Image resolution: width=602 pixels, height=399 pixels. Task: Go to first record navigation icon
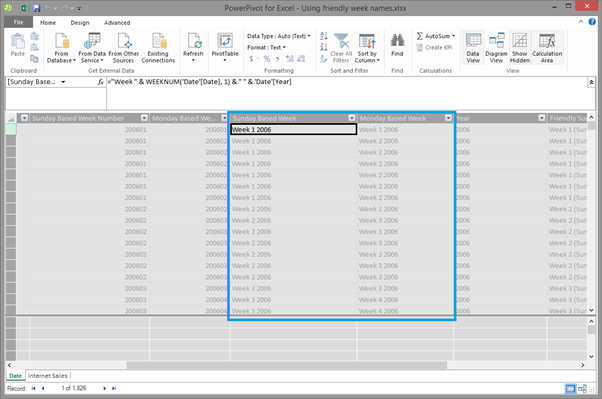(34, 389)
